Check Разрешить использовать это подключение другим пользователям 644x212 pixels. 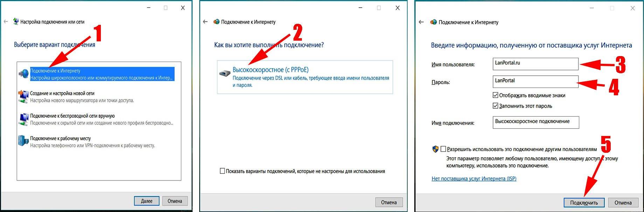pos(443,149)
